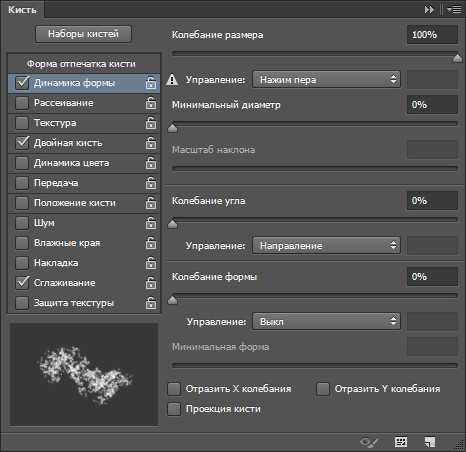Click the Колебание размера slider handle
466x452 pixels.
(x=457, y=58)
